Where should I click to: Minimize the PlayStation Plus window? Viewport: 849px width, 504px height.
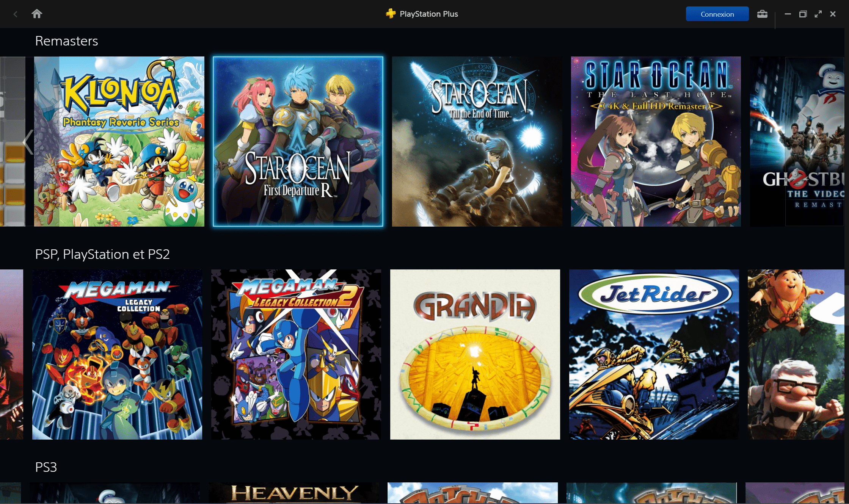point(788,14)
